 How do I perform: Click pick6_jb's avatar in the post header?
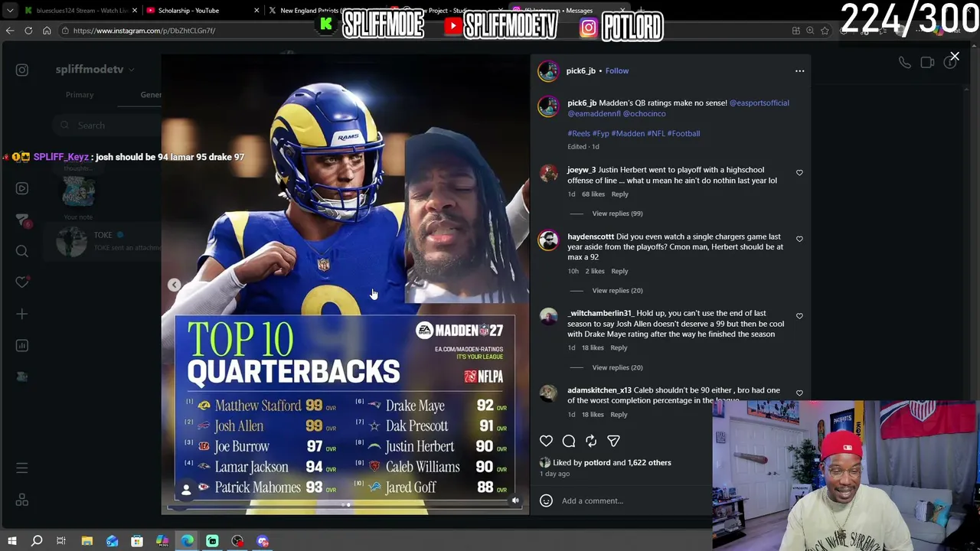point(548,71)
